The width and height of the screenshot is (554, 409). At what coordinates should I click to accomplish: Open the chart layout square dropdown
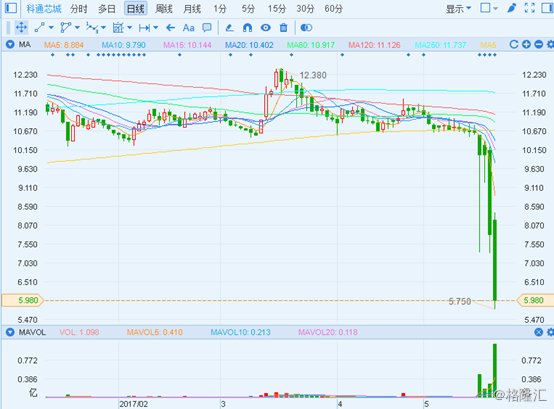[489, 8]
